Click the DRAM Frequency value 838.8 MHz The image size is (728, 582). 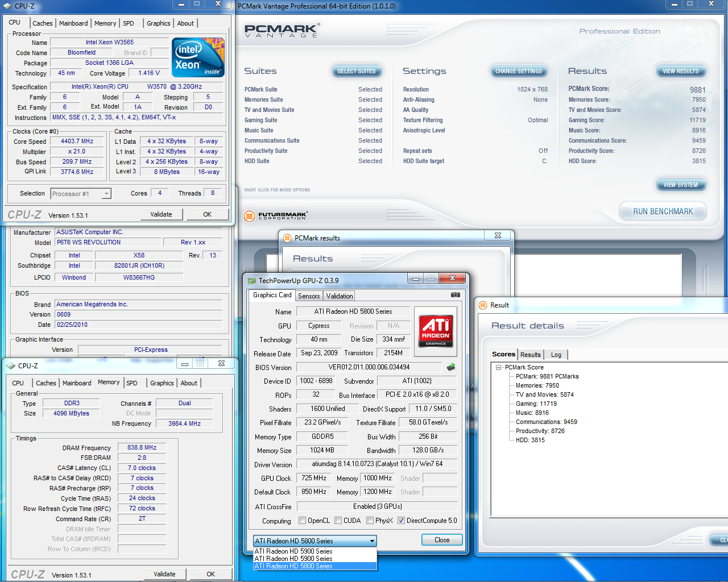142,448
